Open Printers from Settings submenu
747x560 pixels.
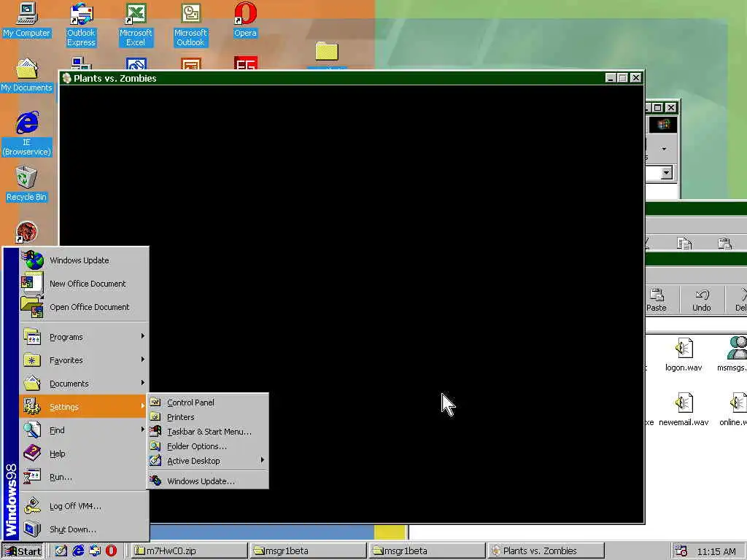click(208, 416)
